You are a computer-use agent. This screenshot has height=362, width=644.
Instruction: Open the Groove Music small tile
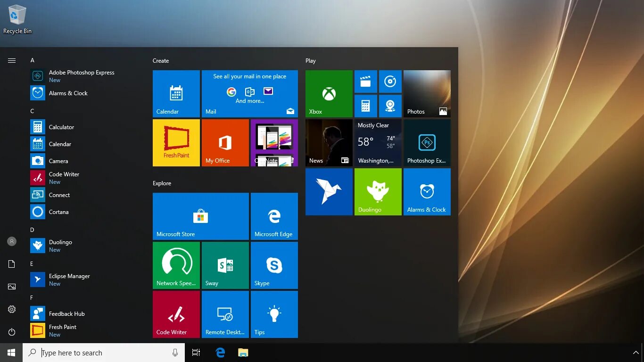(390, 82)
